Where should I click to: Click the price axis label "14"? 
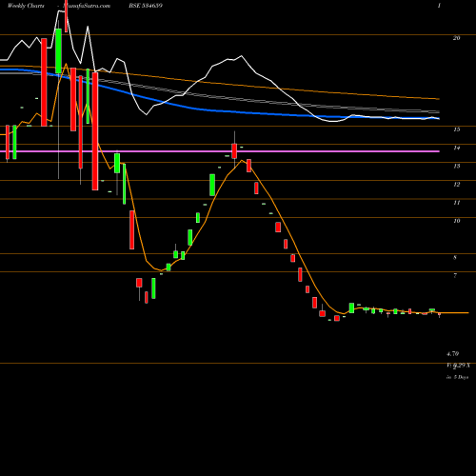click(x=456, y=148)
